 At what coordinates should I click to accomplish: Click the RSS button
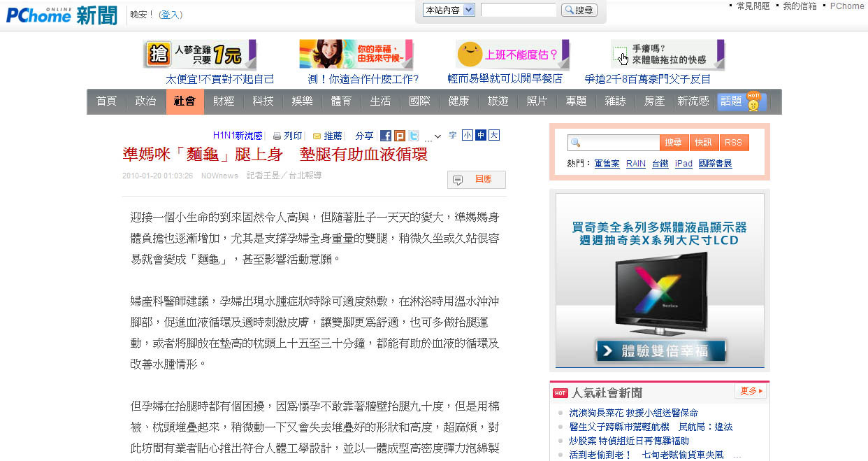coord(734,143)
